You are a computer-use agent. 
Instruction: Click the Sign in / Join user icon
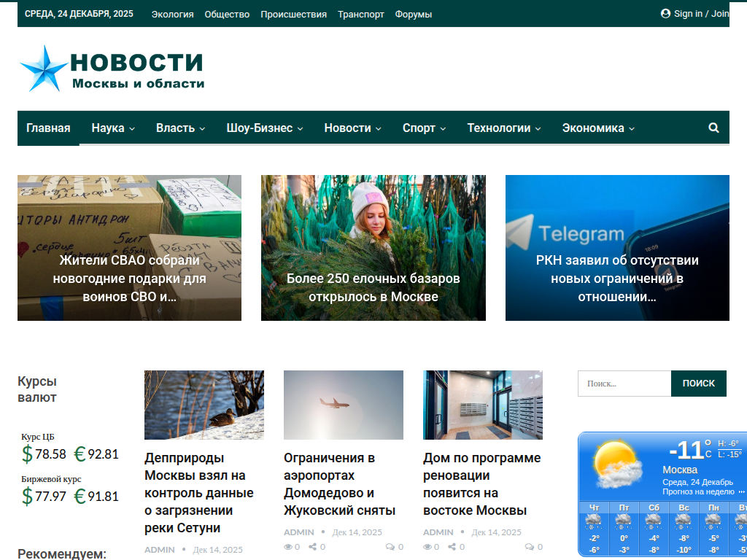tap(664, 13)
